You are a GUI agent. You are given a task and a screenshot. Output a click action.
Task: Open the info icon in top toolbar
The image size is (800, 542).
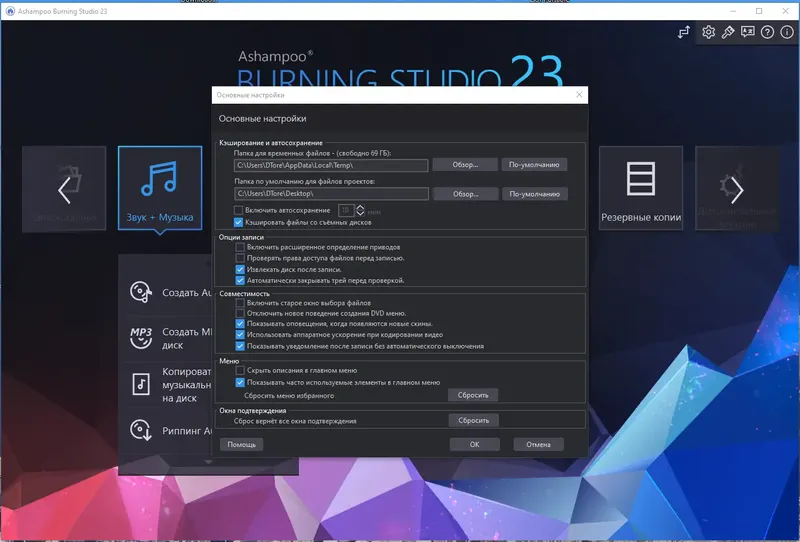(x=787, y=32)
